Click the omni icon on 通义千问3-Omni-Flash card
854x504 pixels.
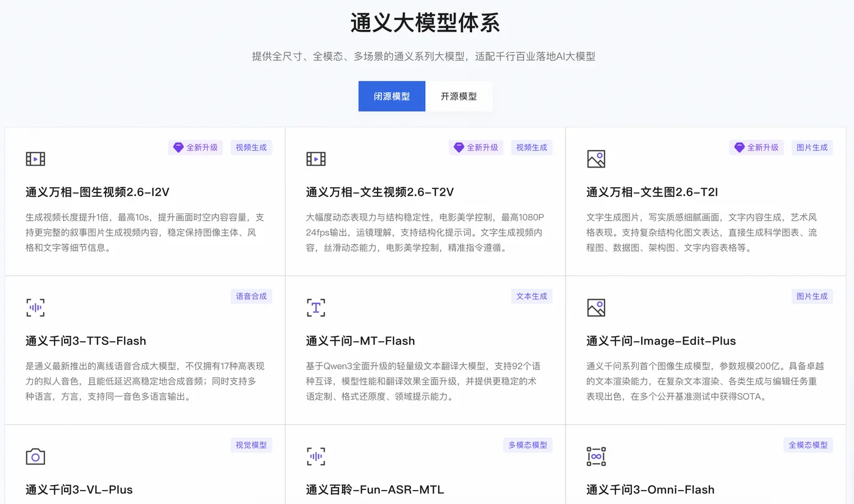[596, 456]
